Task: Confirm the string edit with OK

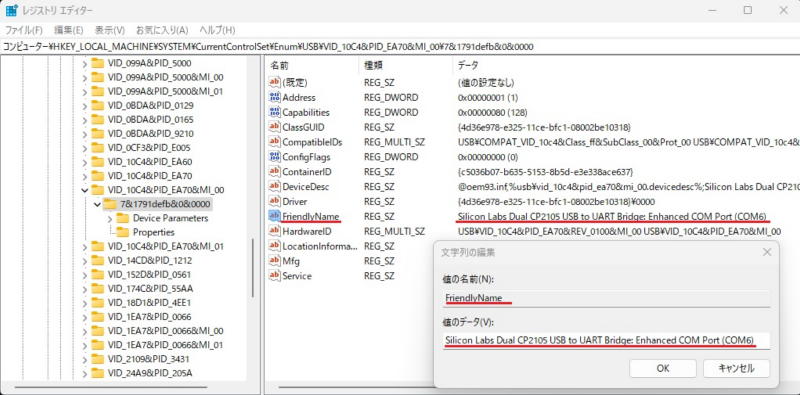Action: pyautogui.click(x=663, y=368)
